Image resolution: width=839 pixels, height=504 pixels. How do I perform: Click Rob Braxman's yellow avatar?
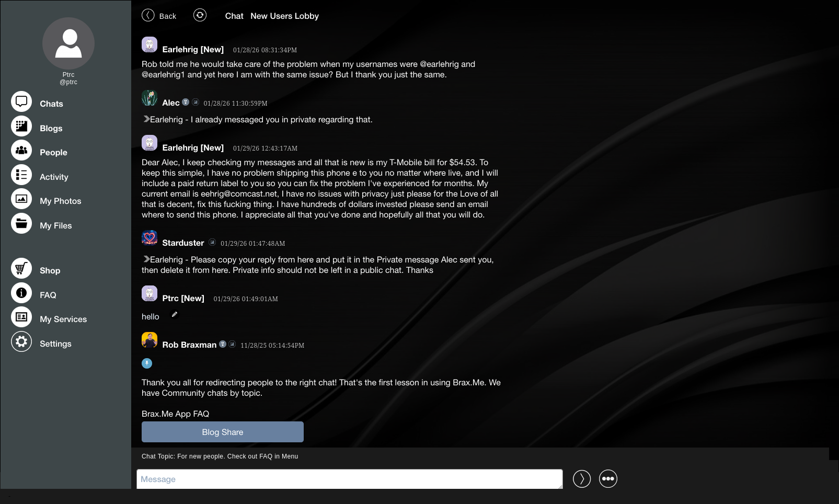pyautogui.click(x=150, y=340)
